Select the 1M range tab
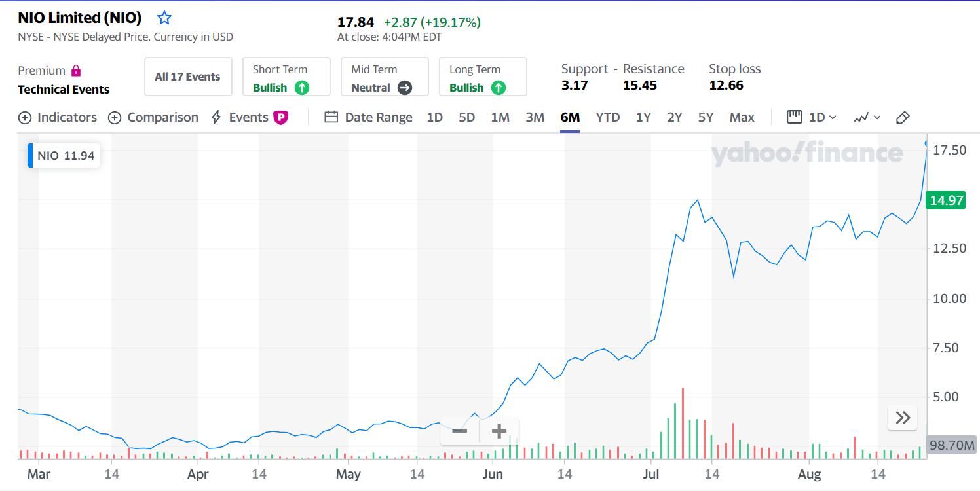Viewport: 980px width, 491px height. pyautogui.click(x=500, y=118)
